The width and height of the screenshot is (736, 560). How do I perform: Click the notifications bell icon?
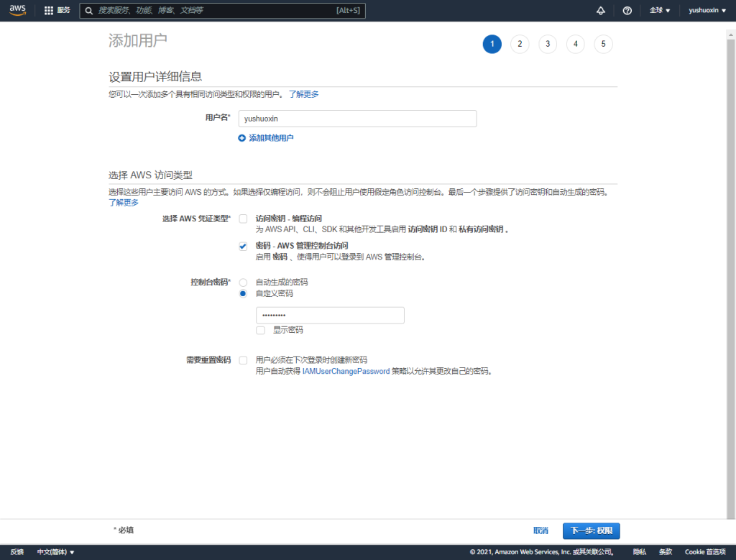tap(601, 11)
